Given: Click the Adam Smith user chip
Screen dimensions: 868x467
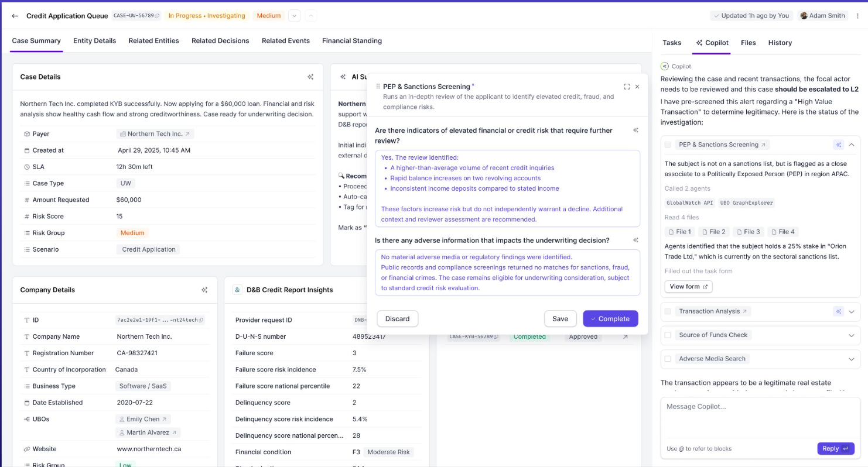Looking at the screenshot, I should (823, 16).
